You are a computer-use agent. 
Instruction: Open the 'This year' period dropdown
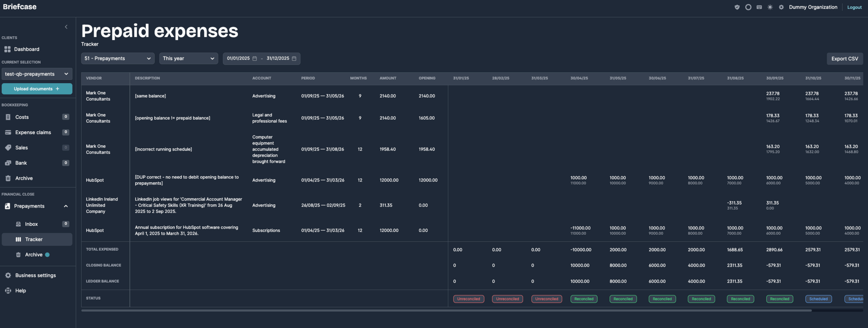pyautogui.click(x=188, y=59)
